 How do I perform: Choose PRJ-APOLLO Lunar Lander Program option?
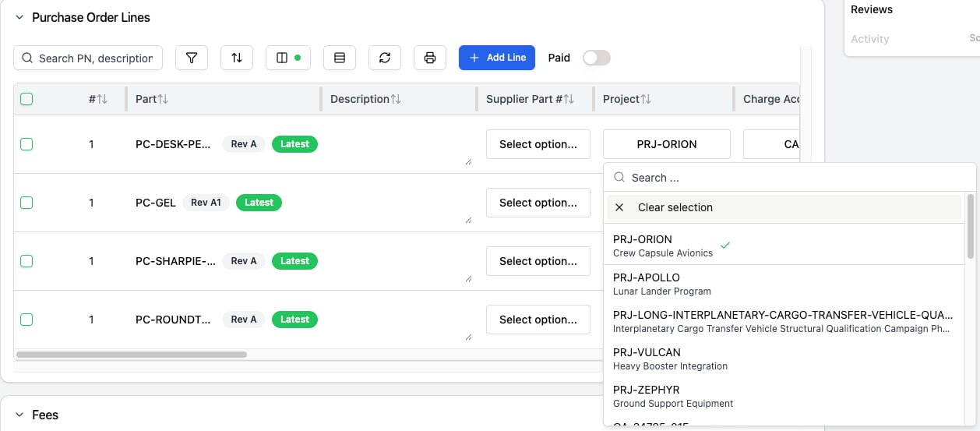click(784, 284)
